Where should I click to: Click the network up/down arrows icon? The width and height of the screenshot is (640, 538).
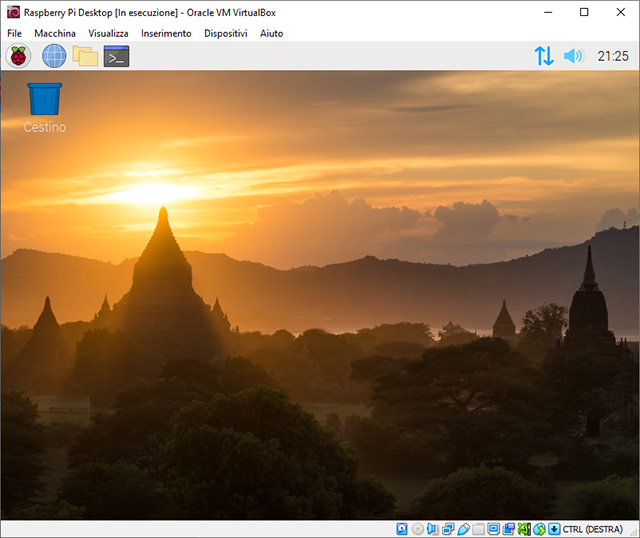tap(543, 56)
